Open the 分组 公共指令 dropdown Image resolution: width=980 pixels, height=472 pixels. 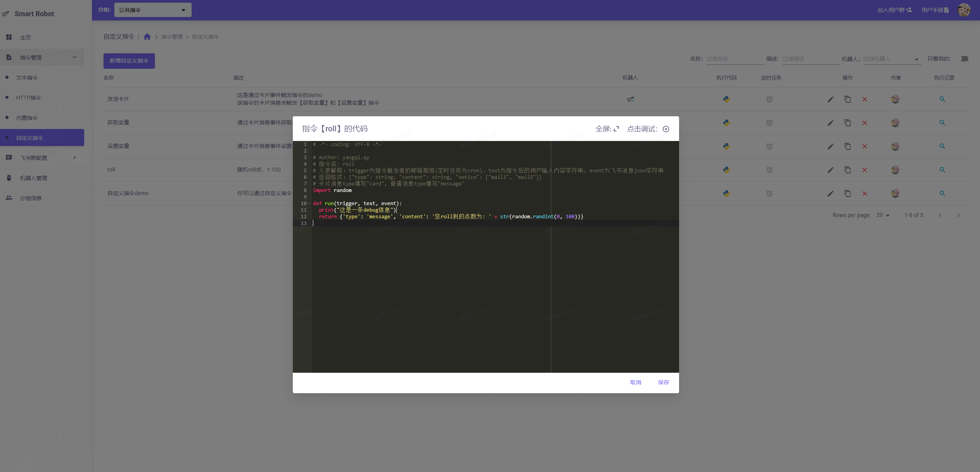tap(153, 10)
